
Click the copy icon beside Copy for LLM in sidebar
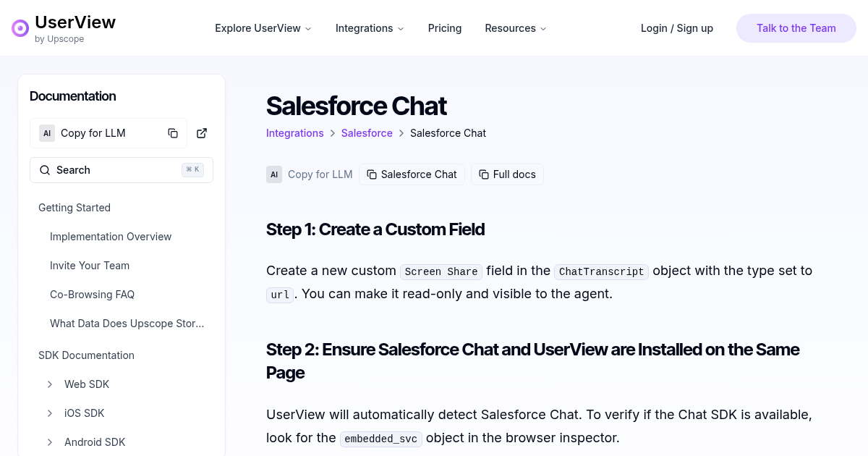coord(173,133)
